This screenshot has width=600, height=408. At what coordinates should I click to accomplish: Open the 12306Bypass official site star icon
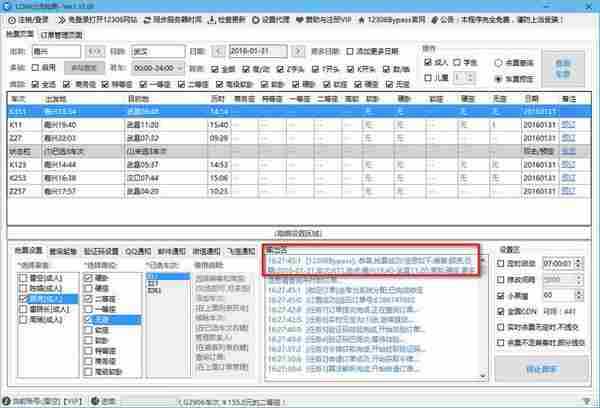pyautogui.click(x=361, y=20)
